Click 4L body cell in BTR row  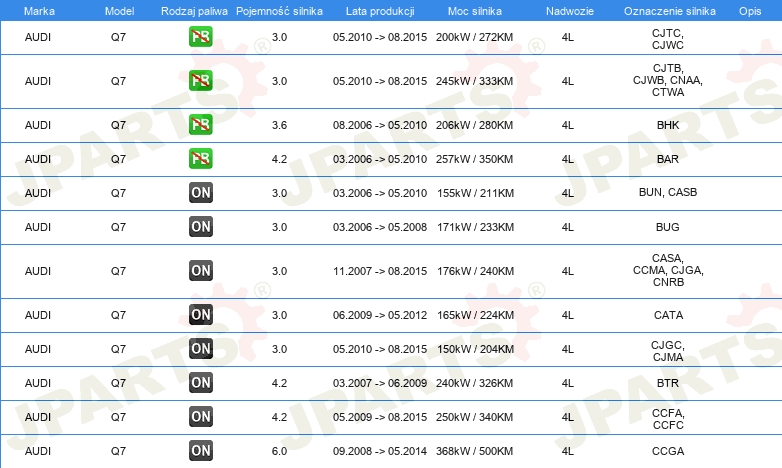(568, 383)
